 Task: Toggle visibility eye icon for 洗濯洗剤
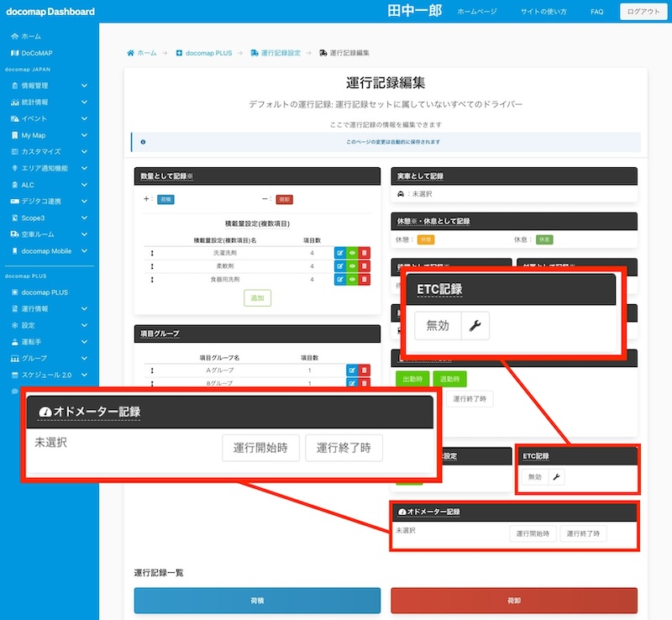click(x=352, y=253)
